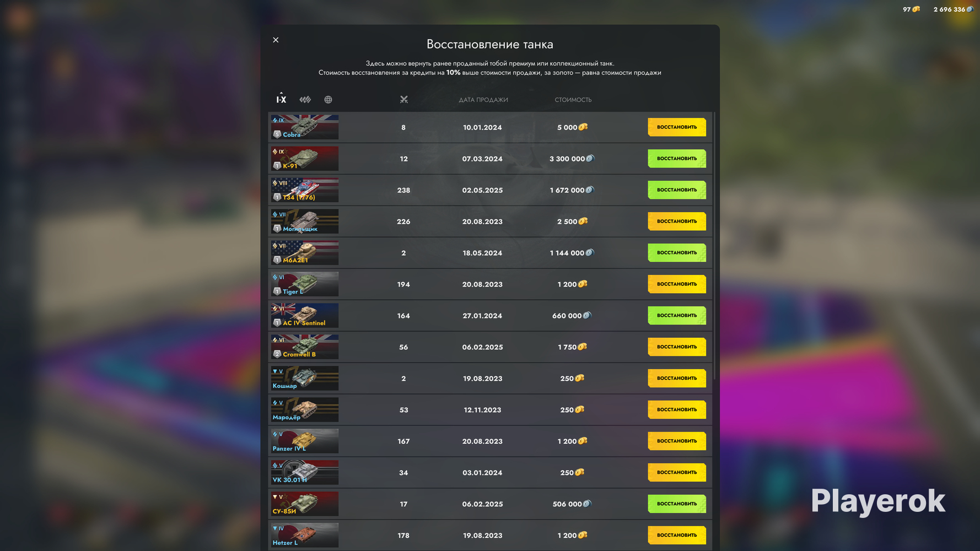This screenshot has height=551, width=980.
Task: Open the Кошмар tank thumbnail
Action: point(304,379)
